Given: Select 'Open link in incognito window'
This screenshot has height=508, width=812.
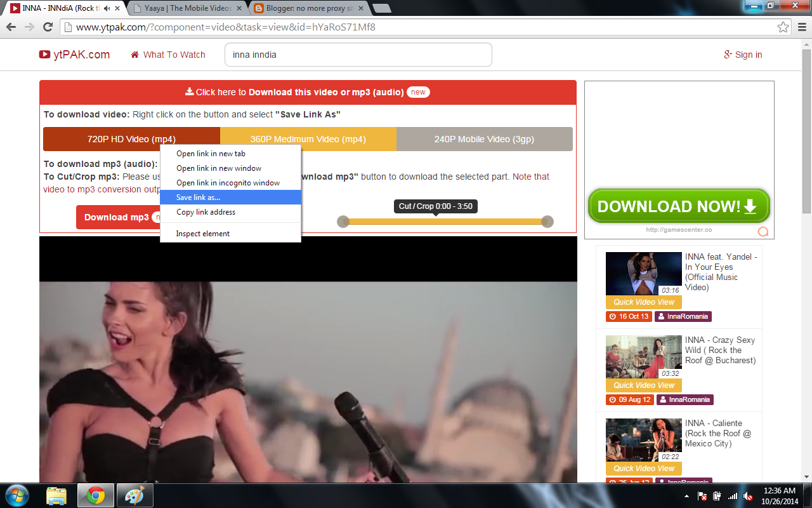Looking at the screenshot, I should tap(230, 183).
